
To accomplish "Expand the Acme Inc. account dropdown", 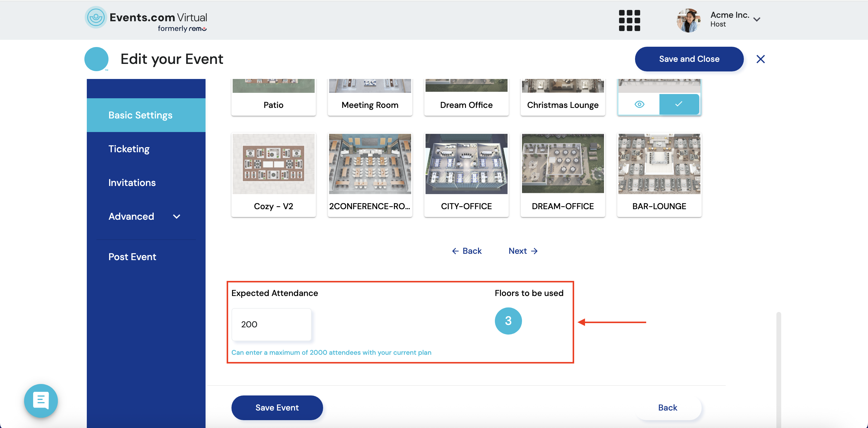I will pos(756,20).
